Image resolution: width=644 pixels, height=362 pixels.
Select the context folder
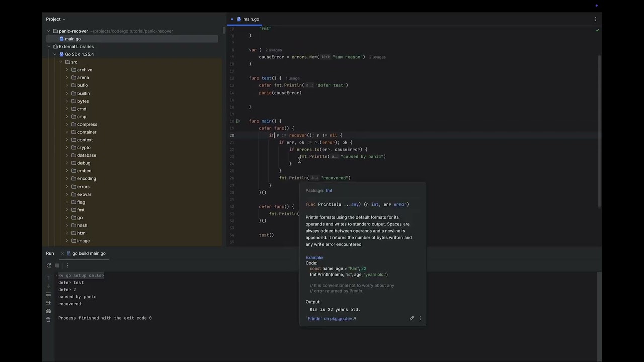click(x=85, y=140)
